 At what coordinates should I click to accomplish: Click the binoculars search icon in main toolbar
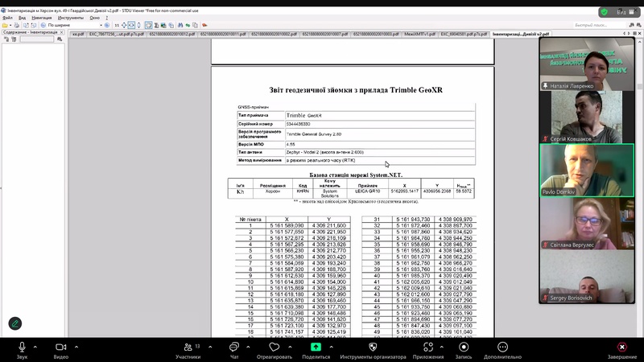coord(180,25)
